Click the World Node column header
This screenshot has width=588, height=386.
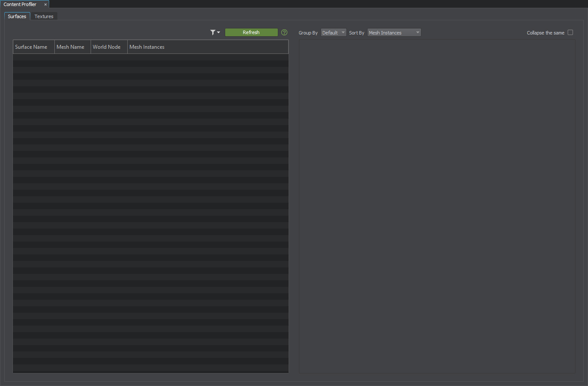point(107,47)
